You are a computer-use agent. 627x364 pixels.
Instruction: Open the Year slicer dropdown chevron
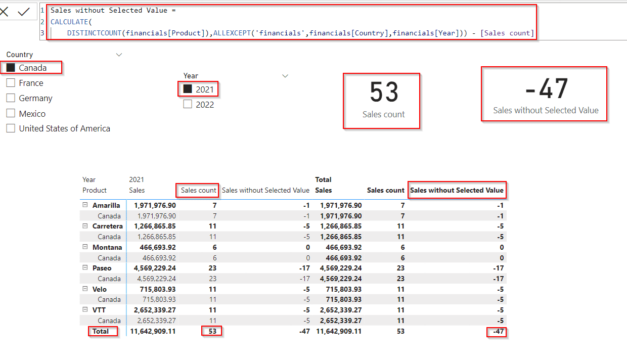[x=285, y=75]
